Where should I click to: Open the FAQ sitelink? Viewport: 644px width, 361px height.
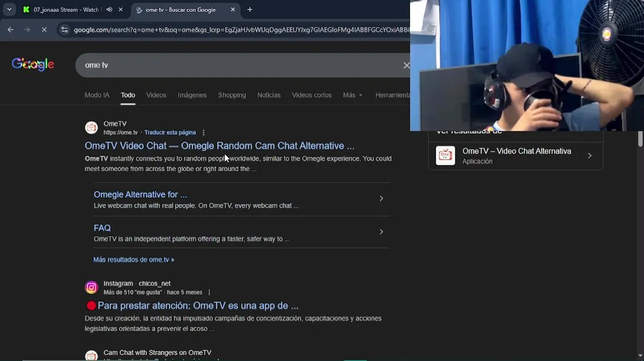102,228
